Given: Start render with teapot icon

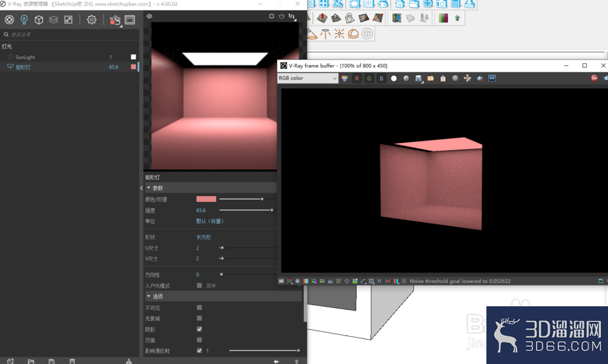Looking at the screenshot, I should pyautogui.click(x=115, y=20).
